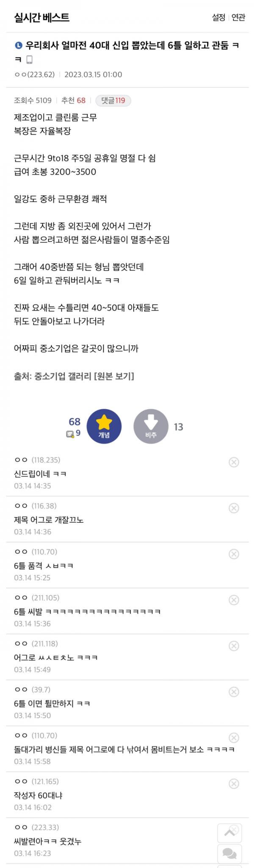Screen dimensions: 254x868
Task: Click the post title about the 40대 신입
Action: pos(127,46)
